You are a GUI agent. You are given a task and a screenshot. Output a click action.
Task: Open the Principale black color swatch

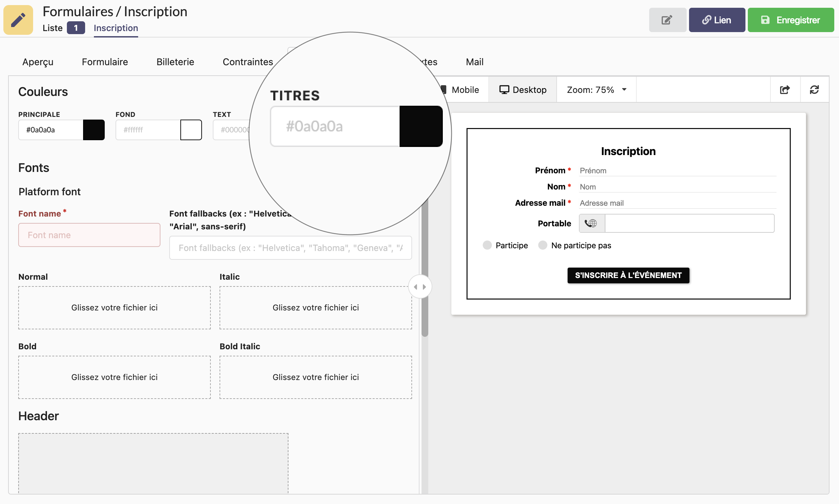tap(94, 130)
